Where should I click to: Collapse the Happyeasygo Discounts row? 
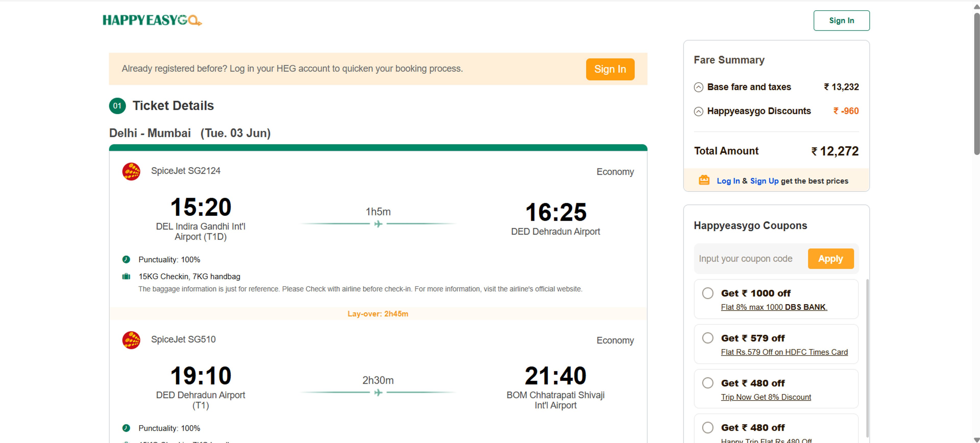699,111
